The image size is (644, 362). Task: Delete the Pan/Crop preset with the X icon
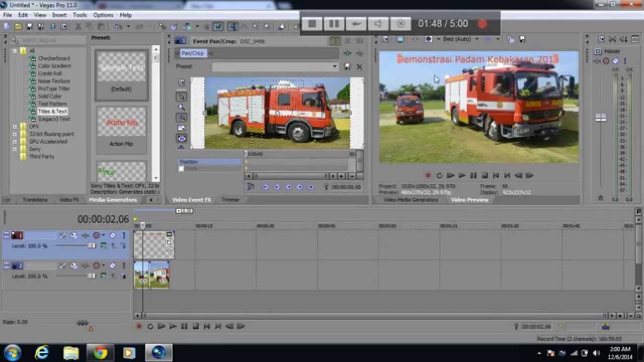359,66
